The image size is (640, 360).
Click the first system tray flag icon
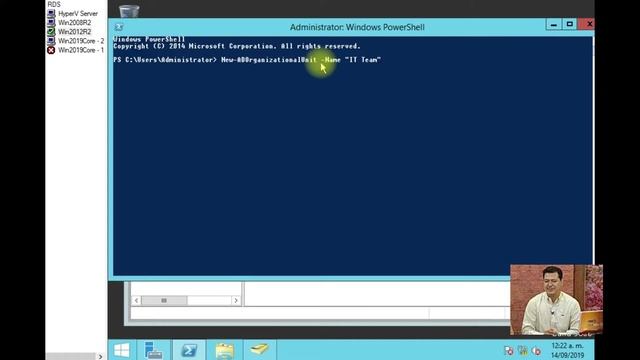pos(509,351)
